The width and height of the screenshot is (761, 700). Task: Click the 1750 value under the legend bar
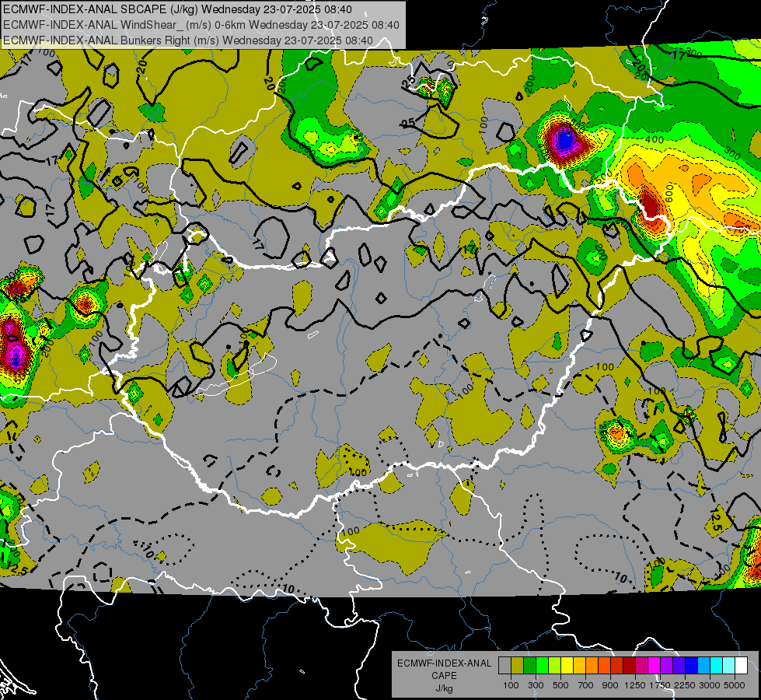[660, 685]
